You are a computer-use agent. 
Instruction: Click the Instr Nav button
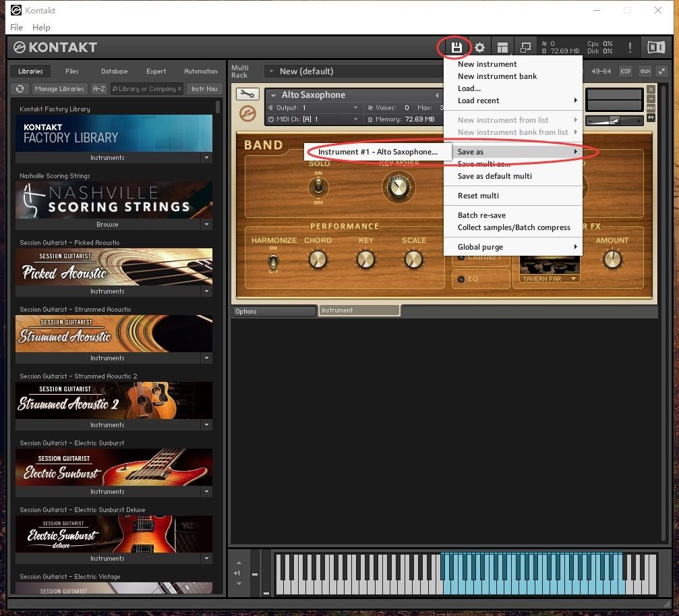coord(204,89)
